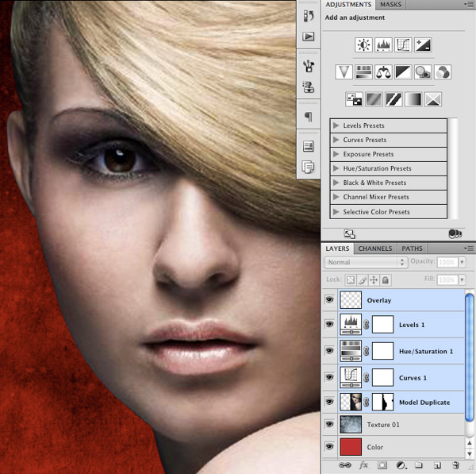Switch to the Channels tab
This screenshot has width=476, height=474.
tap(375, 249)
